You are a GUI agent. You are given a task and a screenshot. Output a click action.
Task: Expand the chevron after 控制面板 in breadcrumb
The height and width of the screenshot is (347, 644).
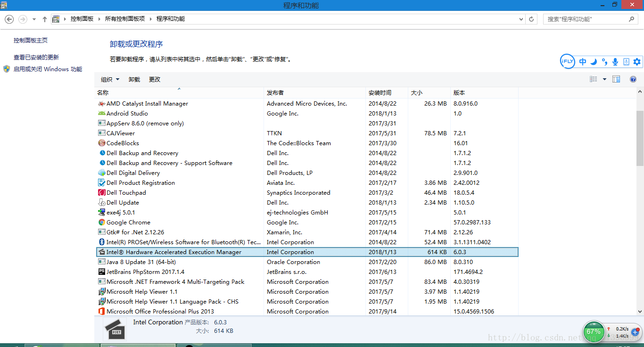pos(99,19)
